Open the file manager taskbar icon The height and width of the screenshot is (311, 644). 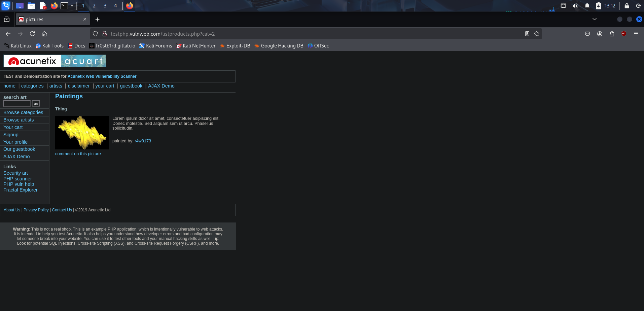[x=31, y=6]
